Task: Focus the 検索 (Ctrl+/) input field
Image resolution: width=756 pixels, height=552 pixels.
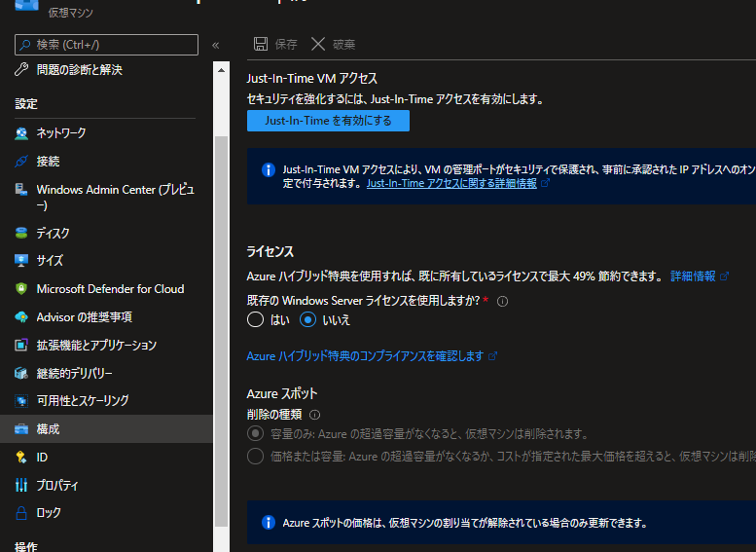Action: tap(107, 45)
